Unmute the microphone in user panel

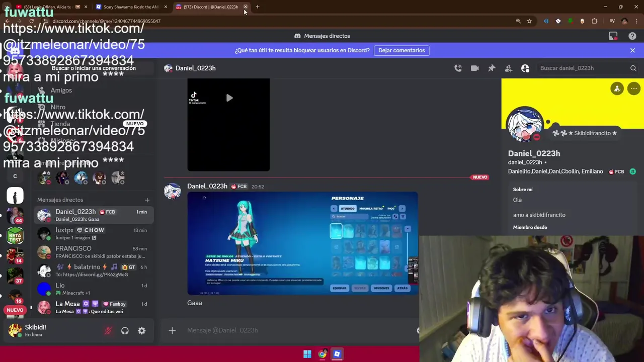[108, 330]
